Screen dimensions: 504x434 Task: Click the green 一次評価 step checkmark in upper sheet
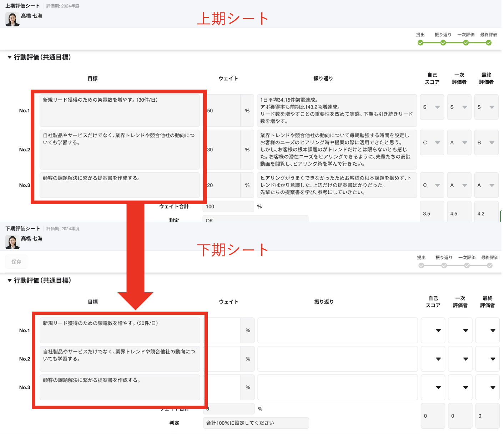465,43
